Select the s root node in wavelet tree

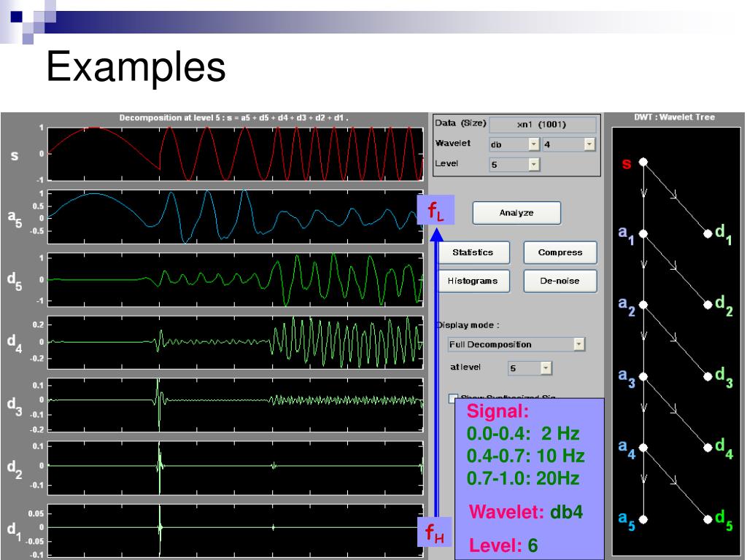(643, 162)
